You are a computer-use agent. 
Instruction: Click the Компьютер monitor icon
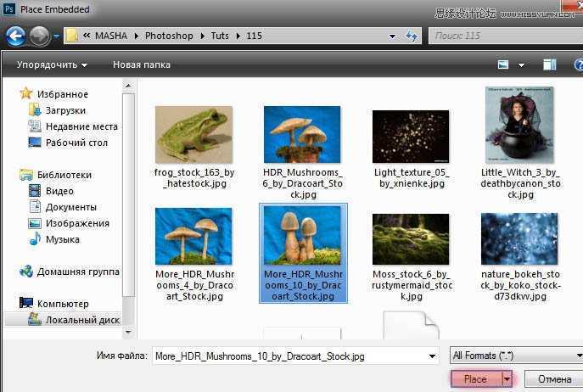26,303
